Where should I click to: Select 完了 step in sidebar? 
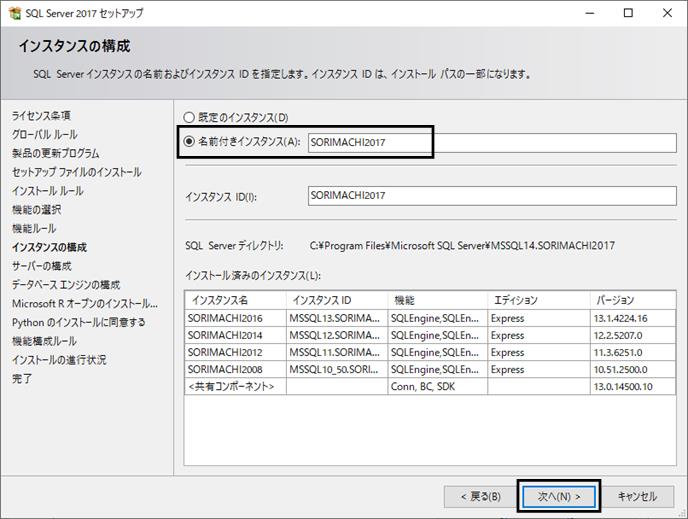pos(22,378)
